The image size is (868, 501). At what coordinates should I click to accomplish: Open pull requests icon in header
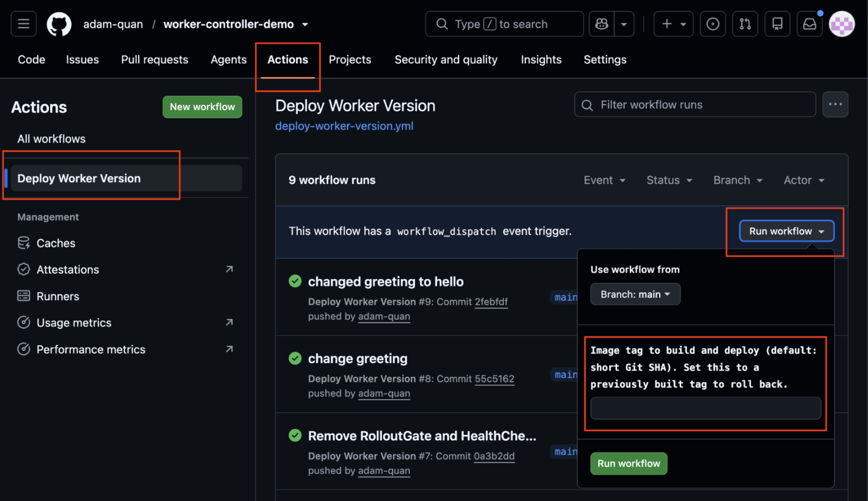click(x=745, y=24)
